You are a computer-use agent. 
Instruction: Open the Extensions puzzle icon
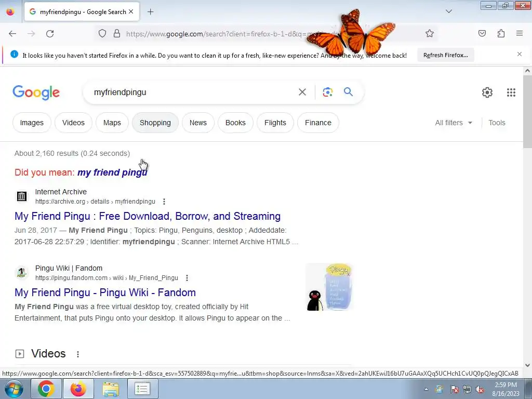[x=501, y=33]
